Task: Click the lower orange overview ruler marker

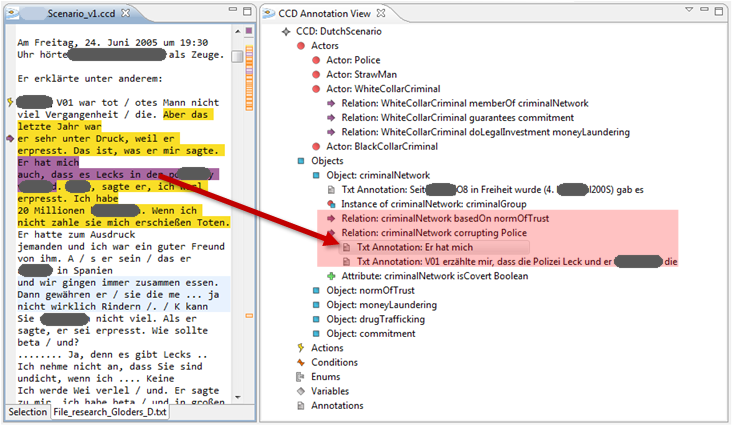Action: (249, 316)
